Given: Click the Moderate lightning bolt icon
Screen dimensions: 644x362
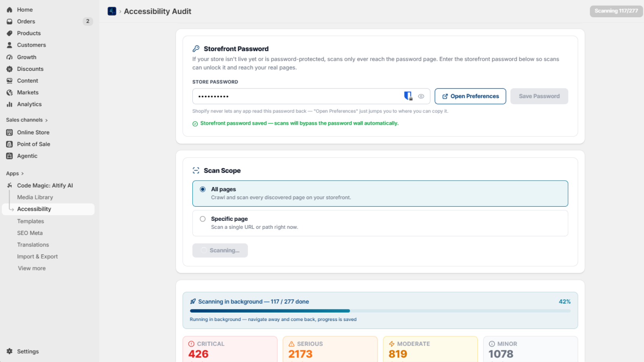Looking at the screenshot, I should point(392,344).
